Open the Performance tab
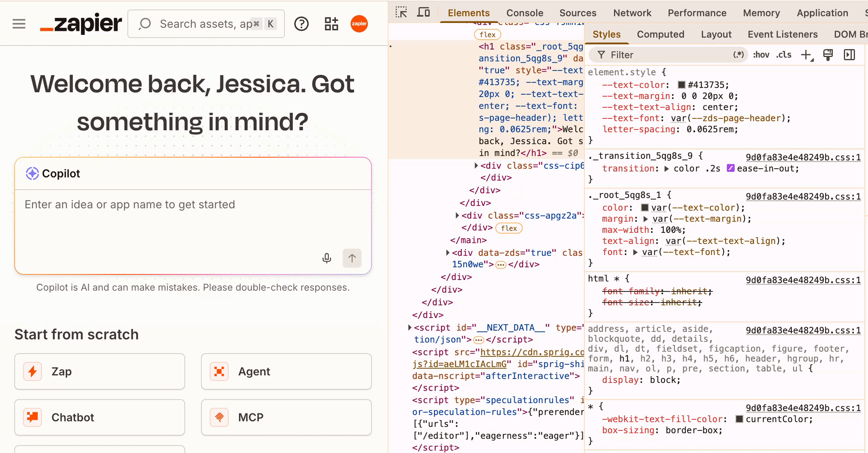The image size is (868, 453). (697, 13)
